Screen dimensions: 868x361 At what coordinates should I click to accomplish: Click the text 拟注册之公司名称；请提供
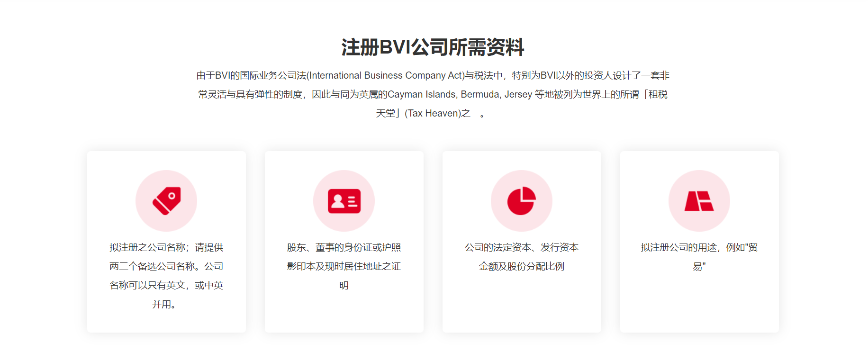click(x=166, y=247)
